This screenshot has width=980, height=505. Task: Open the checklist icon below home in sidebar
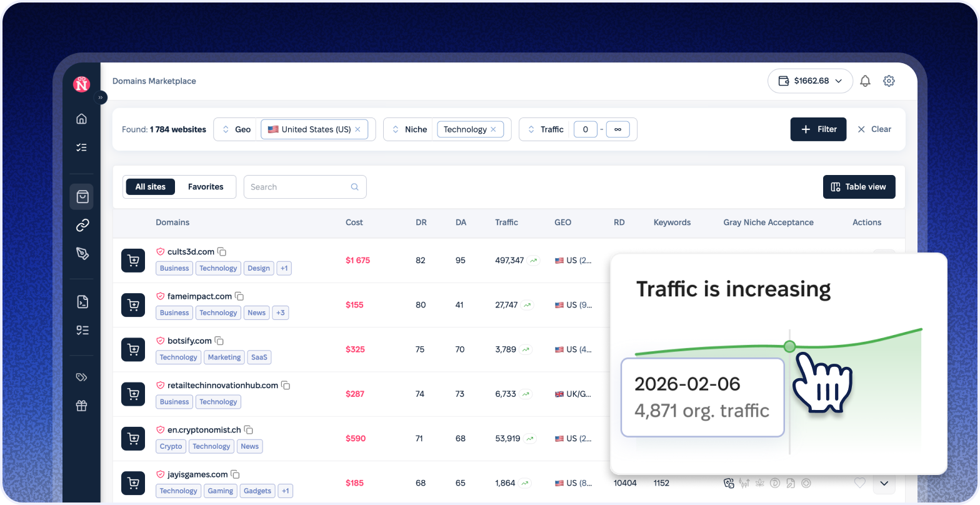[81, 147]
